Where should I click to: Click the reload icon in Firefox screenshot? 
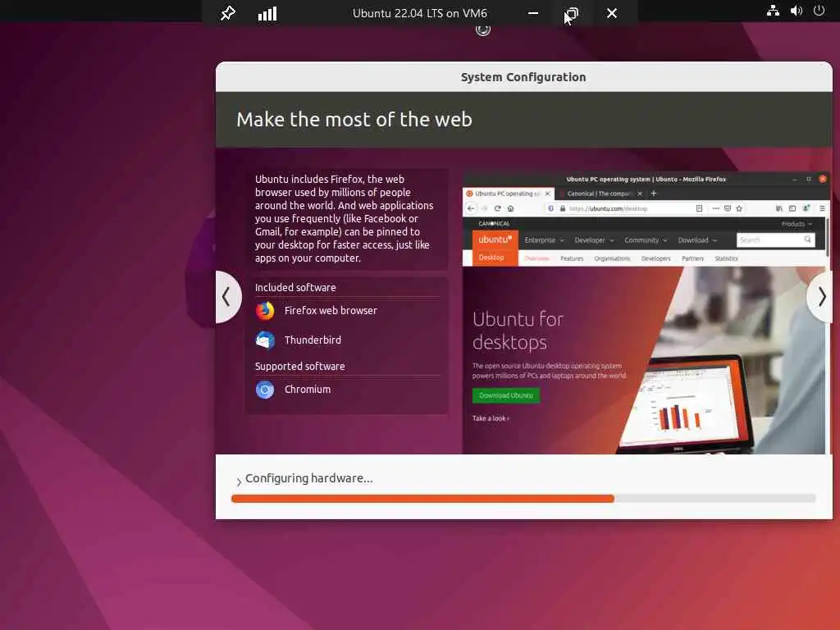(x=497, y=208)
